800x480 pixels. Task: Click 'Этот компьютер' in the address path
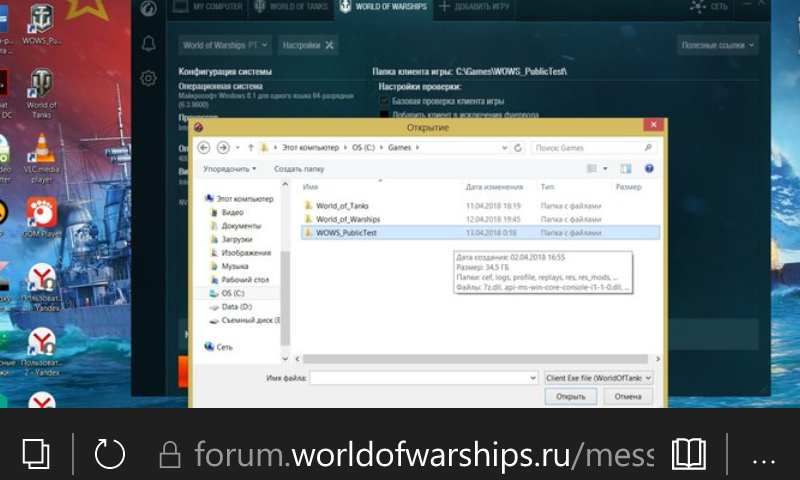click(310, 147)
